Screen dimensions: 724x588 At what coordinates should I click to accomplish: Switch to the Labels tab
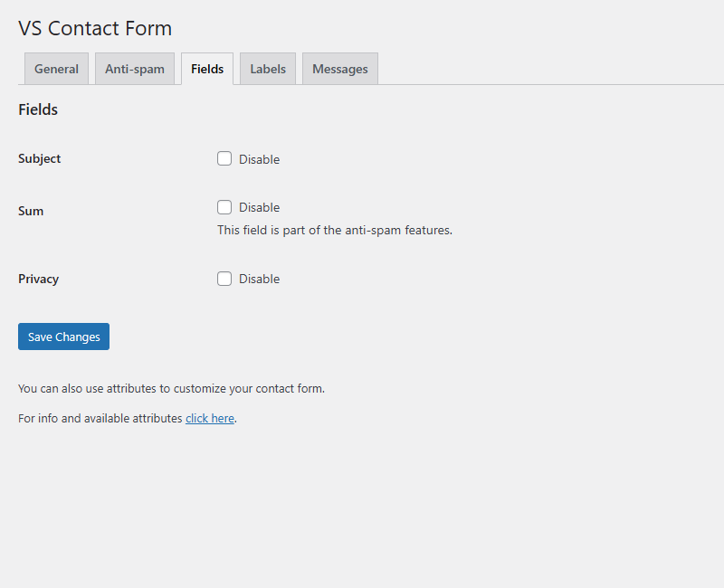click(267, 68)
